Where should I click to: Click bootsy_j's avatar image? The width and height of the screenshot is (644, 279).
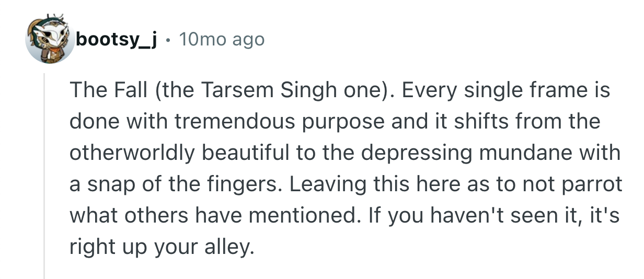49,40
